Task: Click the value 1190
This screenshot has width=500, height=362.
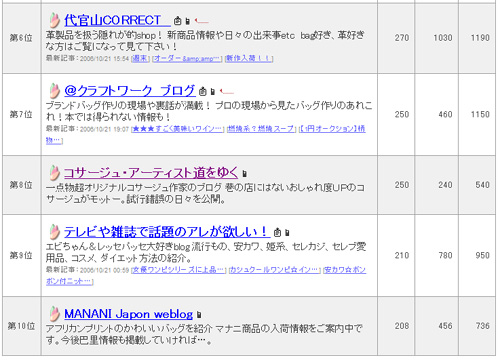Action: pyautogui.click(x=480, y=38)
